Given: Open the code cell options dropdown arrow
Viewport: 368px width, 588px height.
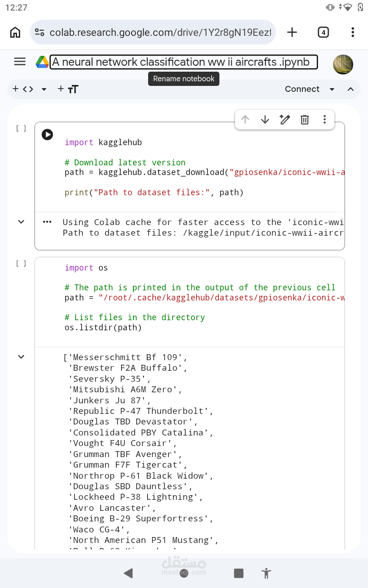Looking at the screenshot, I should pyautogui.click(x=44, y=90).
